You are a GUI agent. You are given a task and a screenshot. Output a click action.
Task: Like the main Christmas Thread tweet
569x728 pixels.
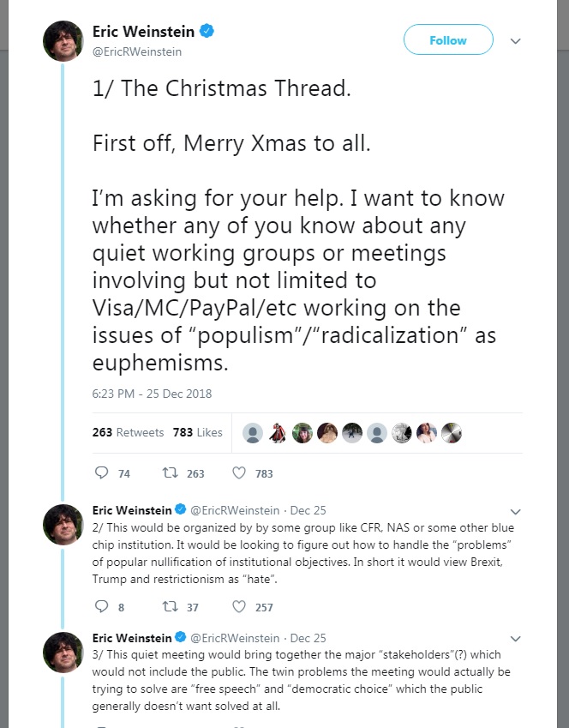pos(240,472)
